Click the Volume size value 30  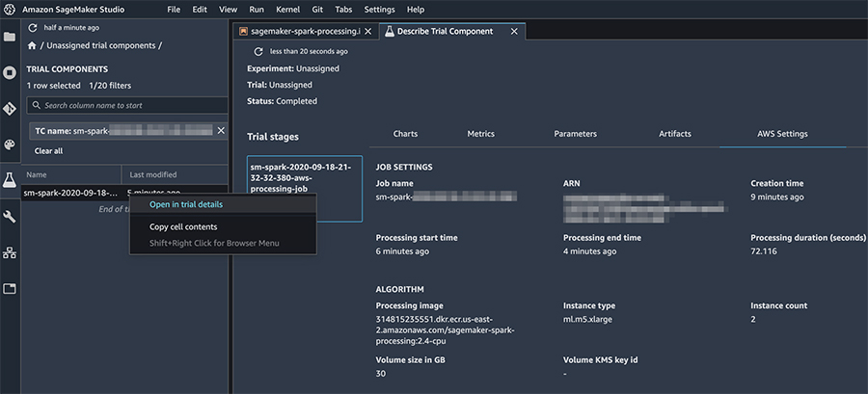click(x=380, y=373)
